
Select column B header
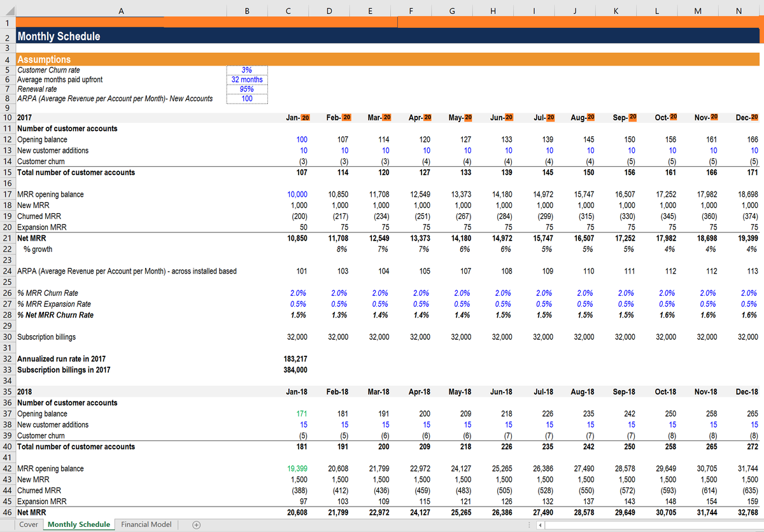(x=247, y=10)
